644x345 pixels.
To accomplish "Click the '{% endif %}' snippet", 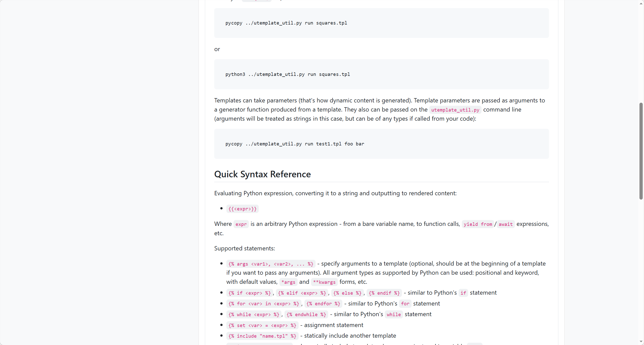I will [384, 293].
